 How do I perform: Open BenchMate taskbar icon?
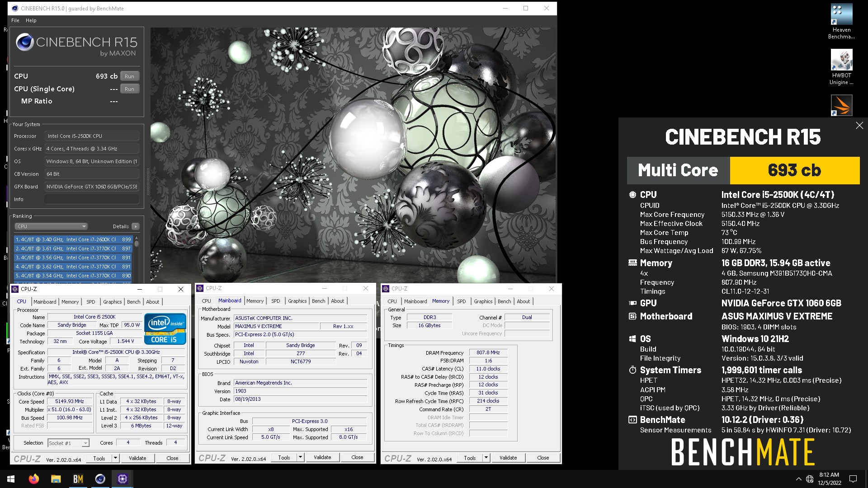[x=78, y=479]
